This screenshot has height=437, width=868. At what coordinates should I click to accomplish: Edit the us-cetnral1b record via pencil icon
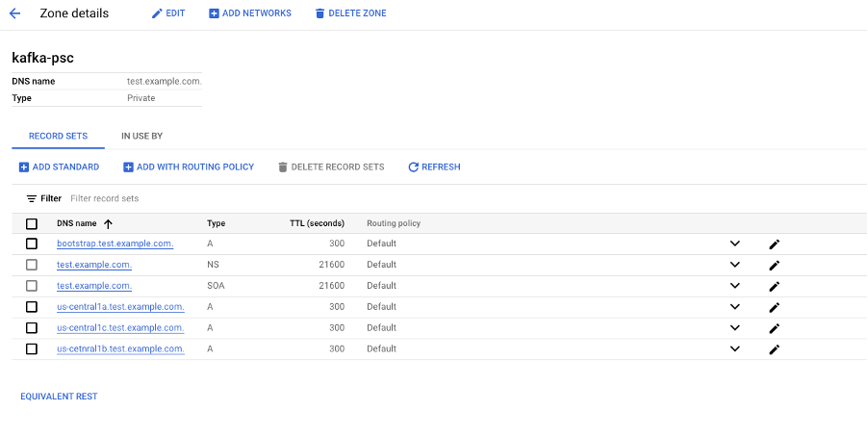tap(774, 350)
